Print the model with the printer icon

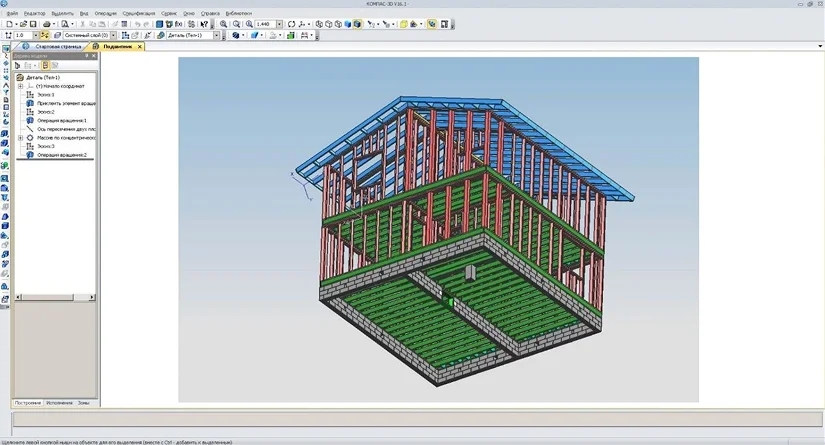pos(46,24)
